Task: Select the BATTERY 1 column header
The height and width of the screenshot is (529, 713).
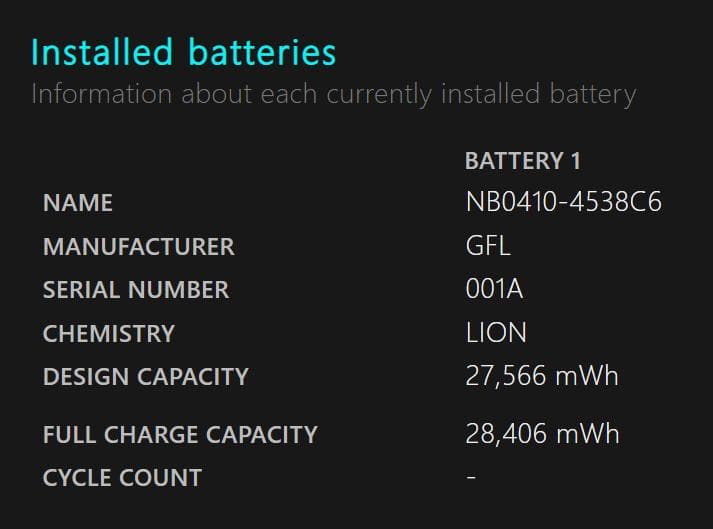Action: [522, 161]
